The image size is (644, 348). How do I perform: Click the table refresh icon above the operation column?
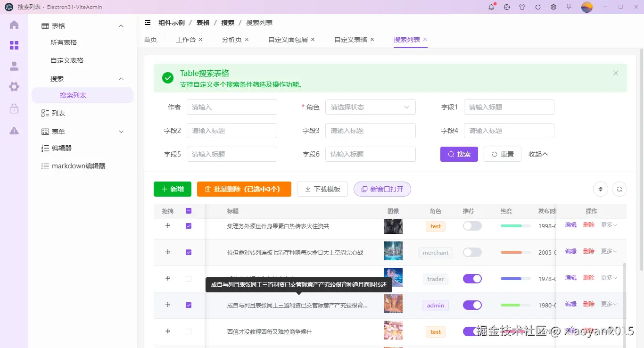click(619, 189)
